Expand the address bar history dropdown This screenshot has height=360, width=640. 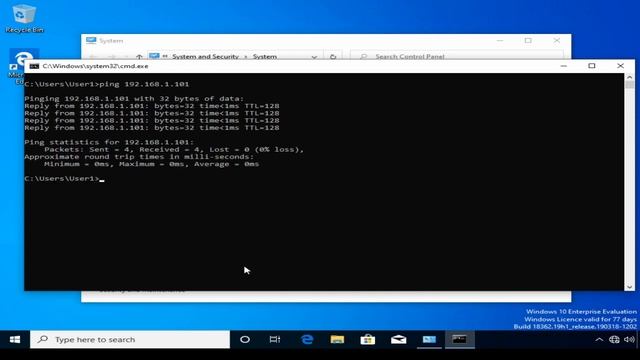314,57
